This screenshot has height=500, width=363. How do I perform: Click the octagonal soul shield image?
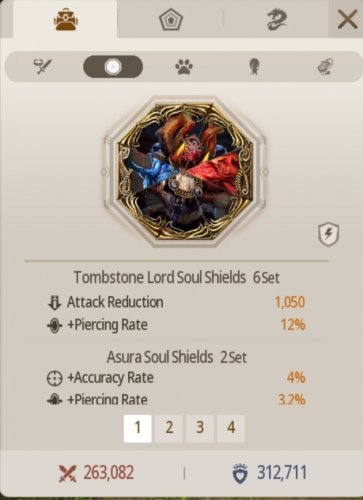[x=185, y=172]
